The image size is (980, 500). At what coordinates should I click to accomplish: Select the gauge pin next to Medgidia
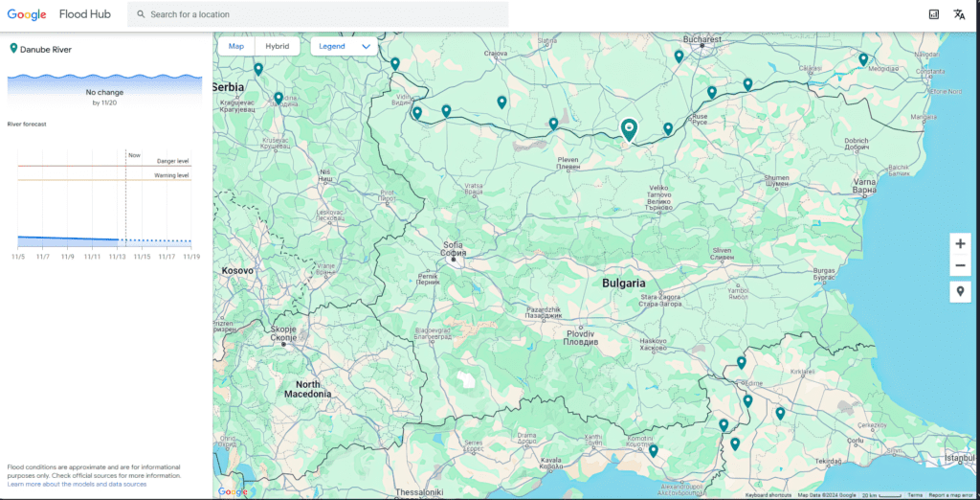[863, 59]
